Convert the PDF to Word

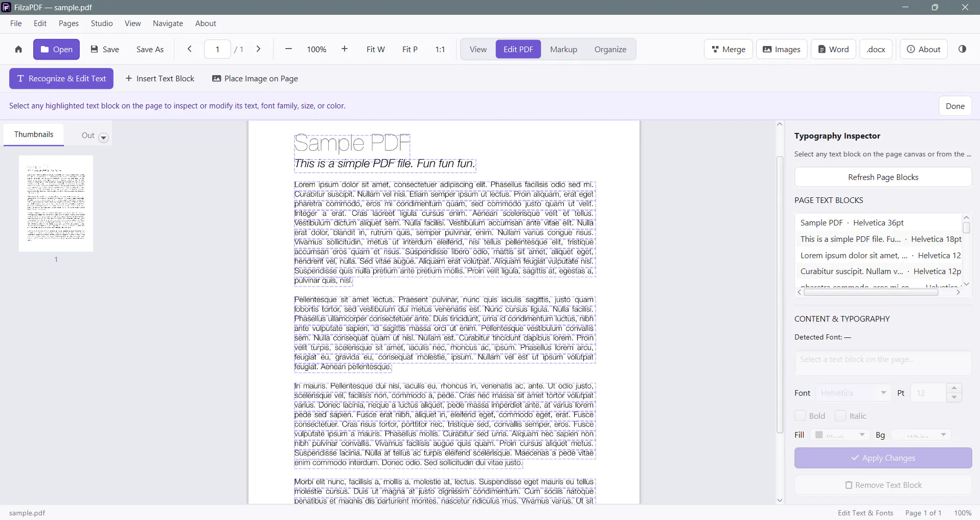click(833, 49)
